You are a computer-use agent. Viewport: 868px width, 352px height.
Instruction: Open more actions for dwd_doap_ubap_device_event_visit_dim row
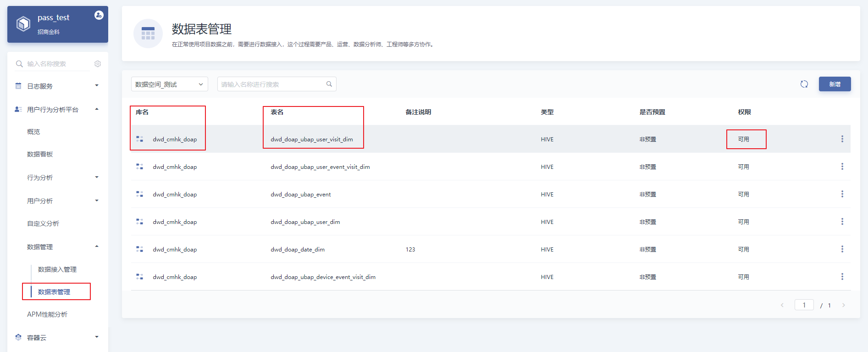[x=842, y=277]
